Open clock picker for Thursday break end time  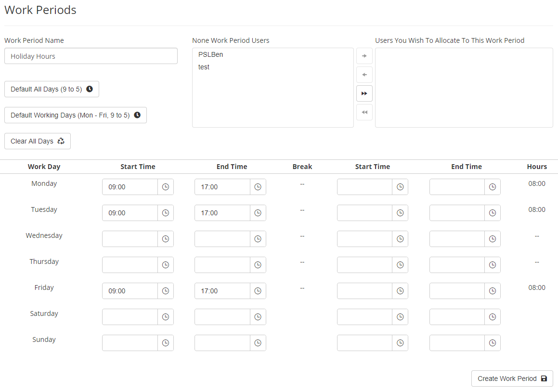493,265
